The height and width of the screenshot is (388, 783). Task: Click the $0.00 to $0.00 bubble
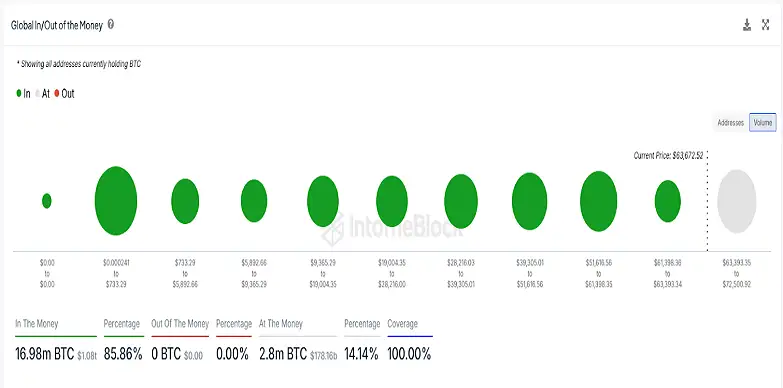point(46,201)
